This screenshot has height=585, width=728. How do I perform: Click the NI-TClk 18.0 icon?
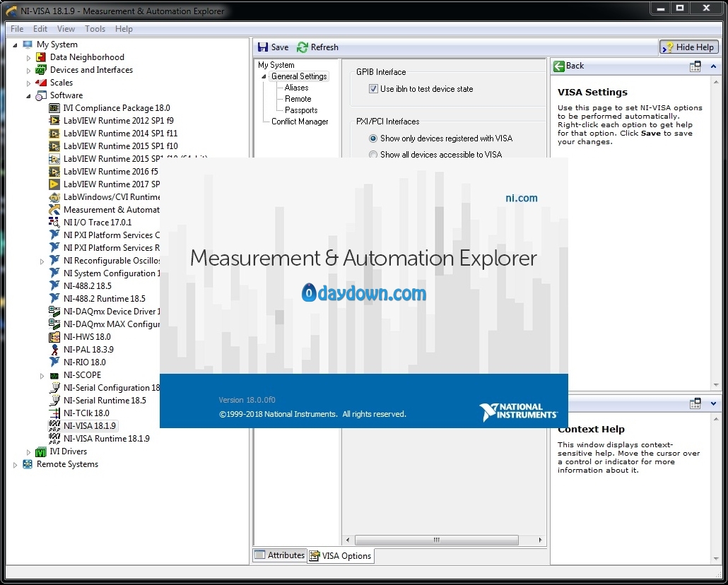54,413
